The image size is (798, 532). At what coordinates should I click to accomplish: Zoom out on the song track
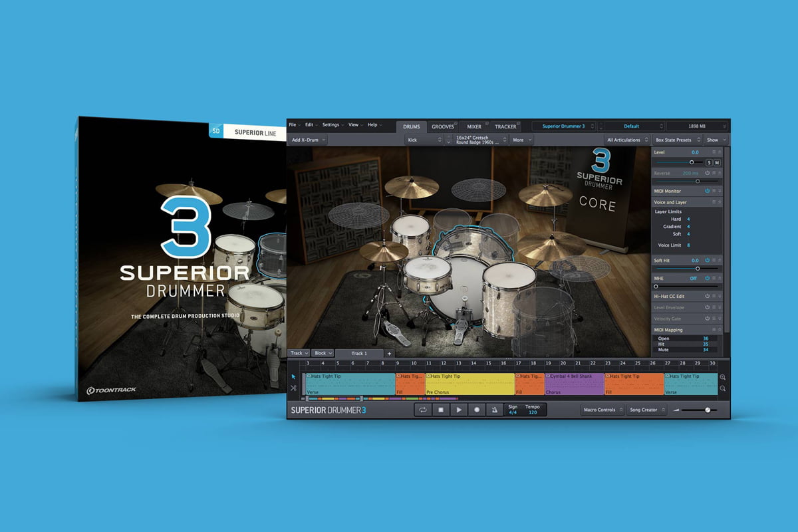pos(723,388)
